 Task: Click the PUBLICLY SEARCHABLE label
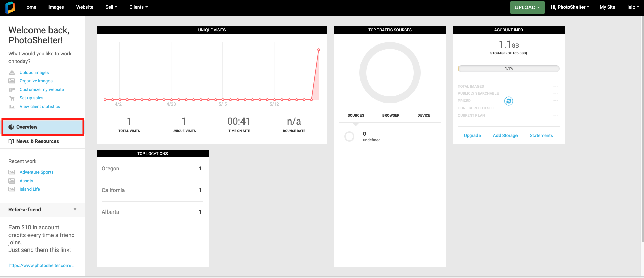[478, 94]
